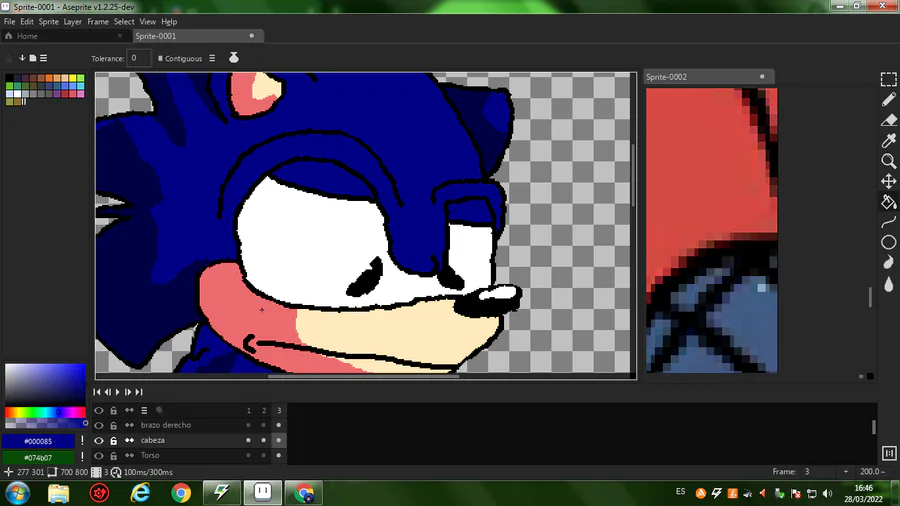Go to previous frame
900x506 pixels.
click(107, 392)
